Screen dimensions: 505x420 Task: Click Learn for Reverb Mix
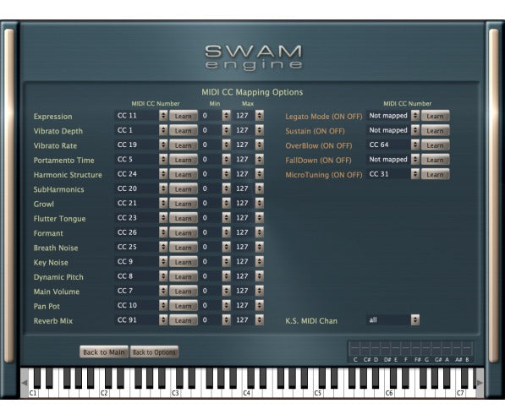(184, 320)
